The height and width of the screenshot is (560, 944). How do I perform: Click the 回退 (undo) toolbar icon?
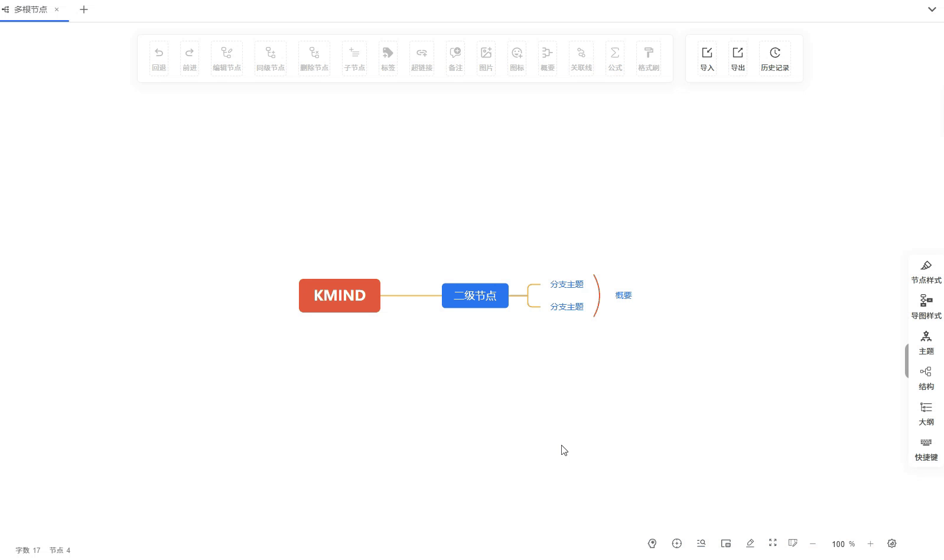159,58
